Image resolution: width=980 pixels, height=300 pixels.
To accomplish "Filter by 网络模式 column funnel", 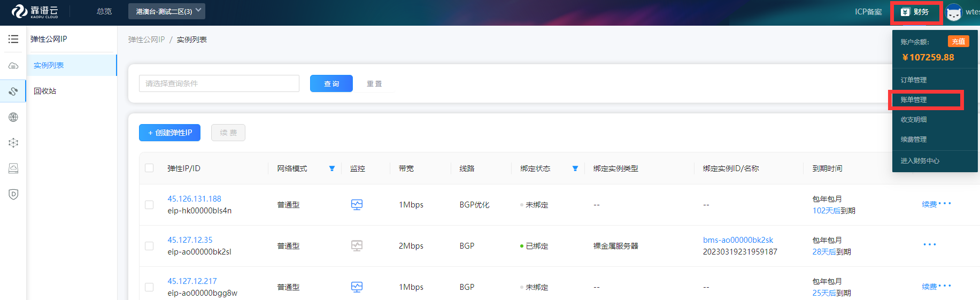I will [x=332, y=168].
